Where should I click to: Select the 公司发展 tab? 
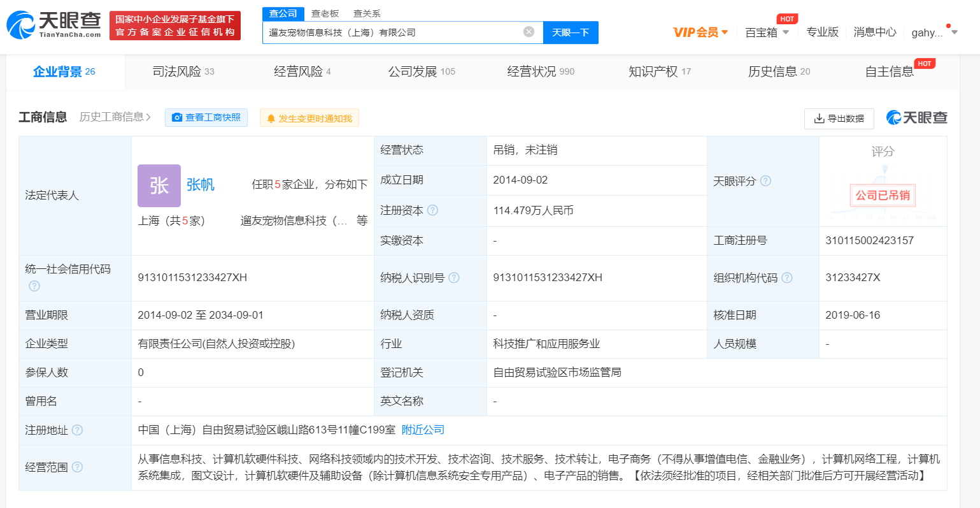(x=422, y=71)
